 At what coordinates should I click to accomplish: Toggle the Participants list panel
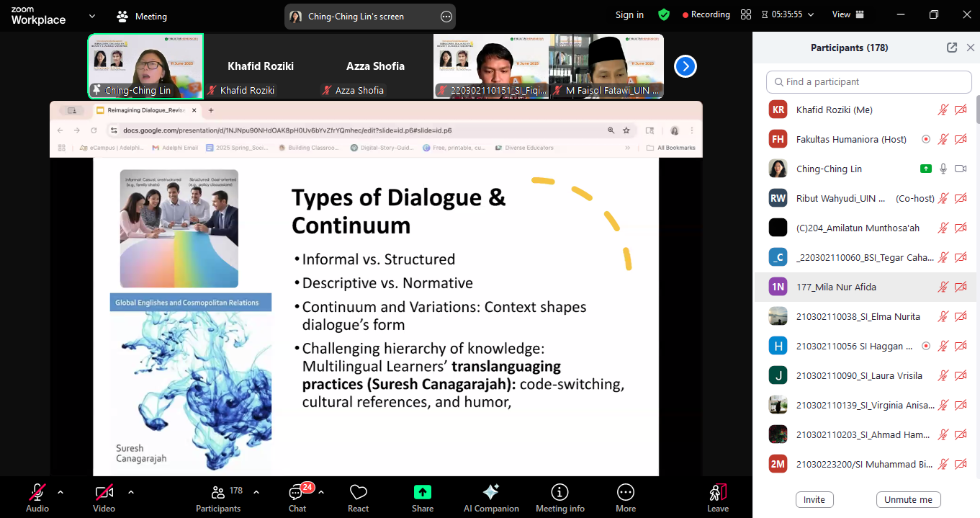pos(218,497)
